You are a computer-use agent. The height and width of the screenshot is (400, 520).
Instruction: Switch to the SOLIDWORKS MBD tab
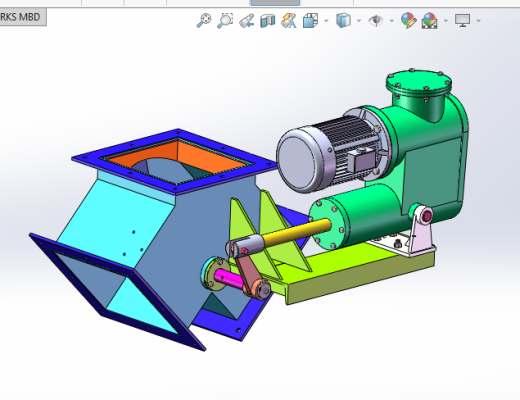(x=22, y=17)
